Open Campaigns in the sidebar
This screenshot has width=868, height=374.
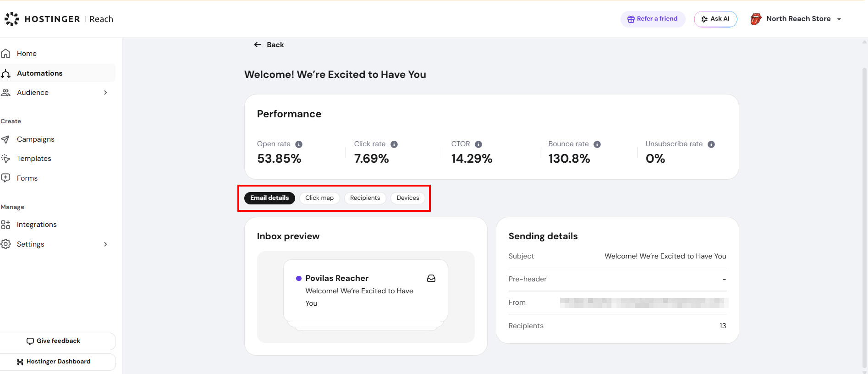(58, 139)
